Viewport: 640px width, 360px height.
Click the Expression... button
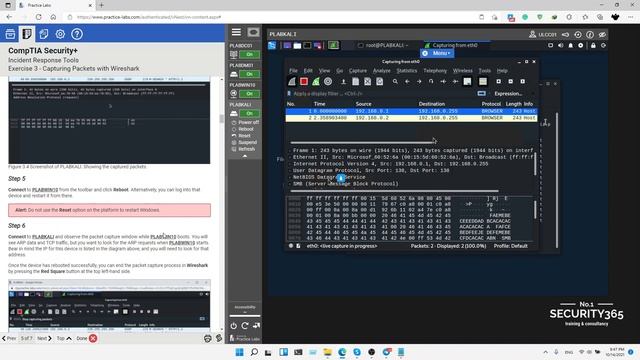coord(508,93)
